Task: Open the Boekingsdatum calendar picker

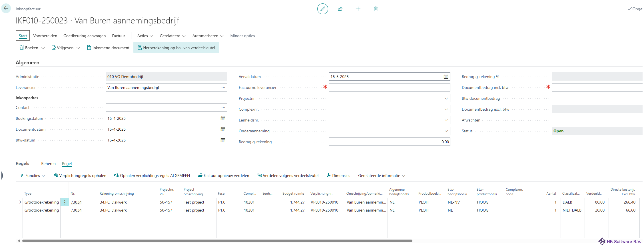Action: (223, 118)
